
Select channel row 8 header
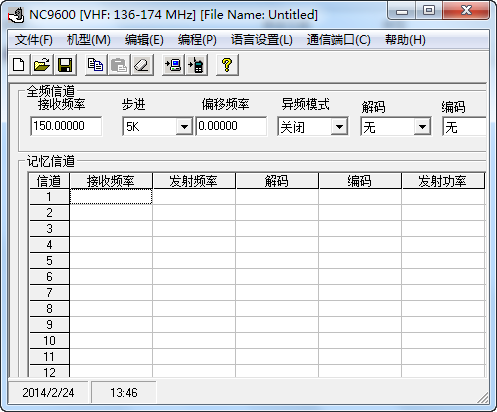click(x=49, y=309)
